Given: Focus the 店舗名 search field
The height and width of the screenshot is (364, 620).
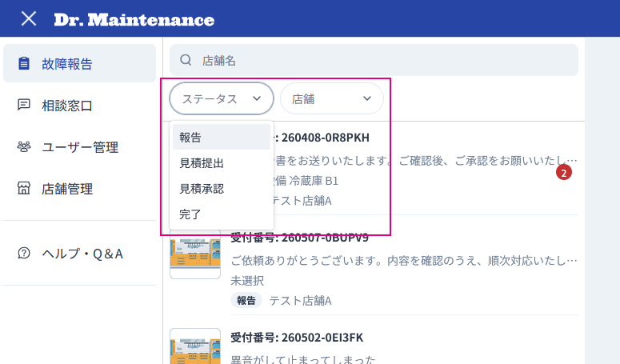Looking at the screenshot, I should click(374, 60).
